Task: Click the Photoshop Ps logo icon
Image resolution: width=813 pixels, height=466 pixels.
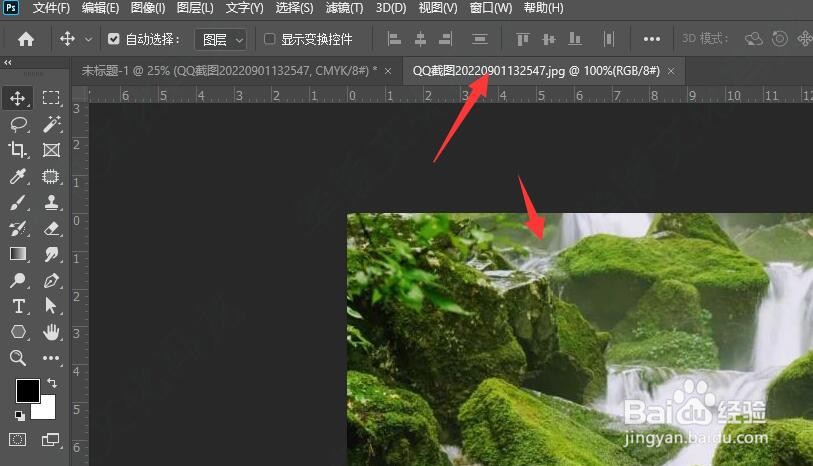Action: click(10, 8)
